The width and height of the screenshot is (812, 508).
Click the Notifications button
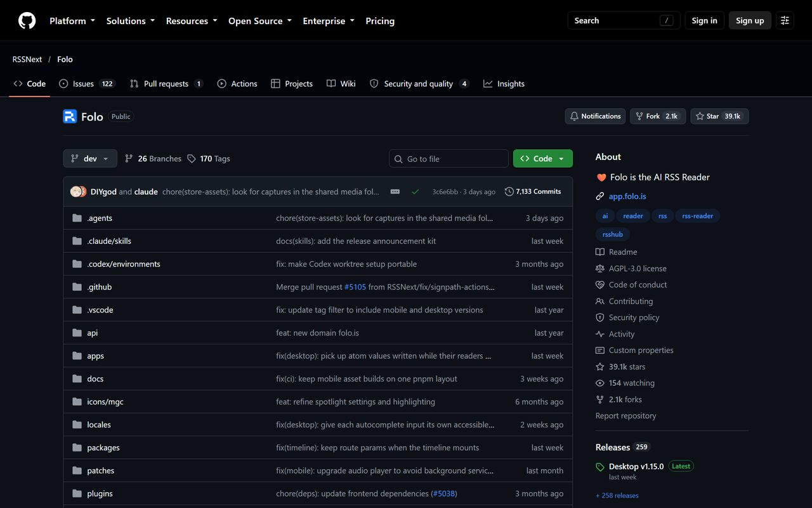tap(595, 116)
